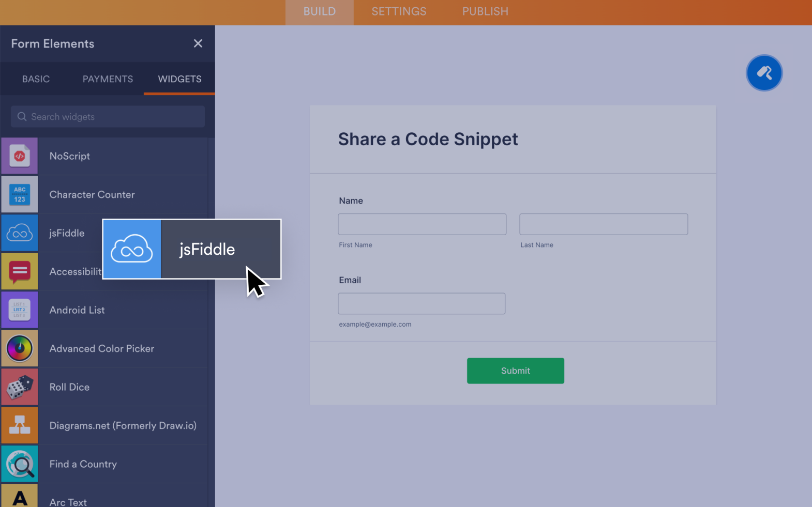Screen dimensions: 812x507
Task: Select the NoScript widget label
Action: click(70, 156)
